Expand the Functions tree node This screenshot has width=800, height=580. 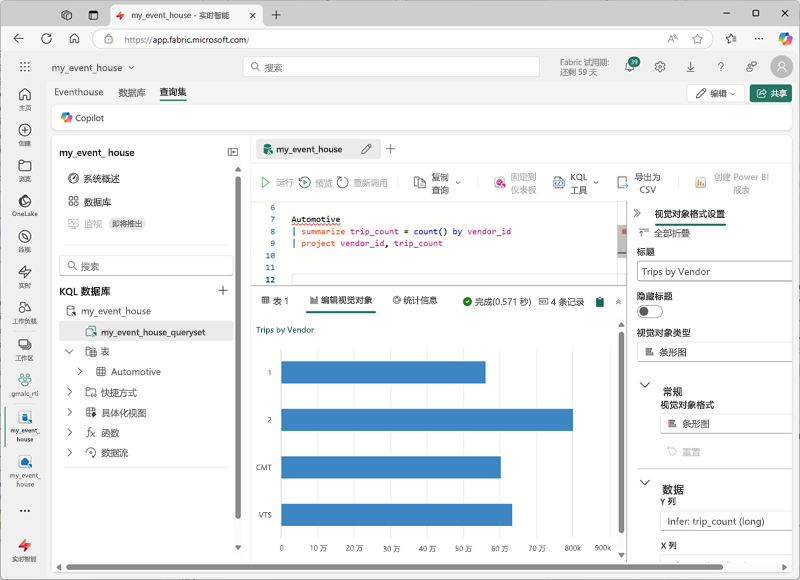70,432
